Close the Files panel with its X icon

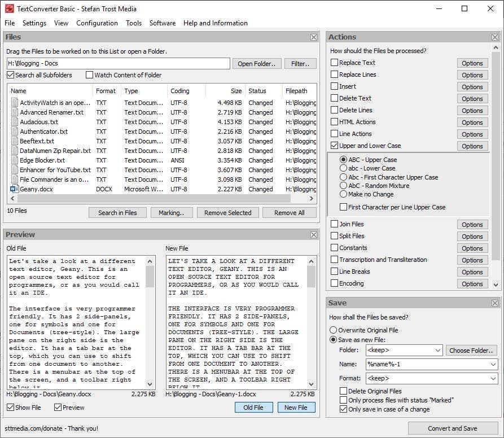pos(314,37)
